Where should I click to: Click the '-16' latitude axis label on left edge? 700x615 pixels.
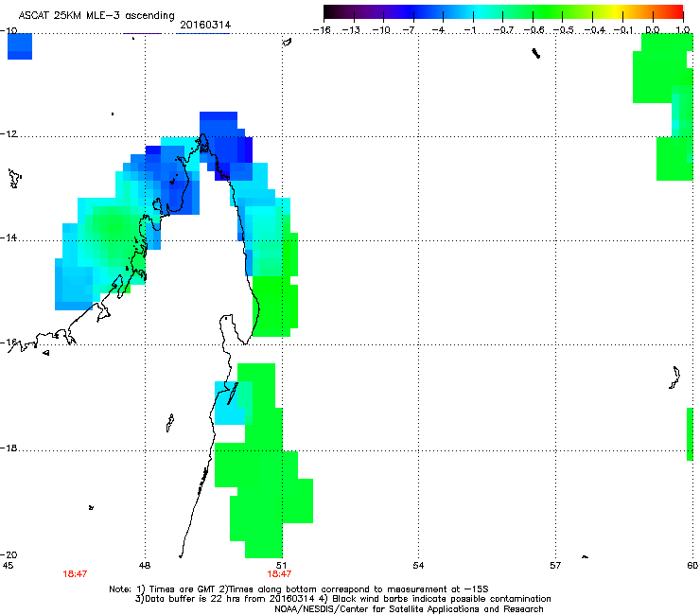(9, 343)
